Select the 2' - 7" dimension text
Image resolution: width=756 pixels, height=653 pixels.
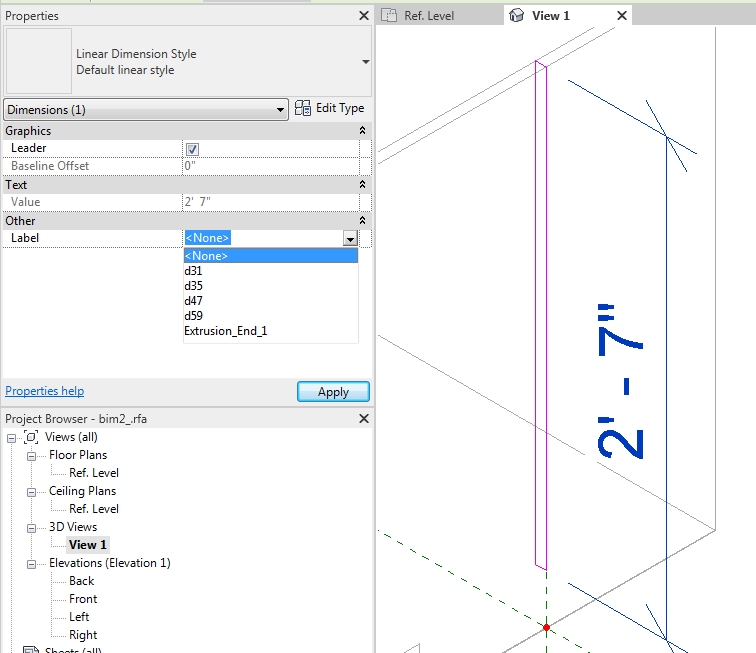[x=621, y=381]
